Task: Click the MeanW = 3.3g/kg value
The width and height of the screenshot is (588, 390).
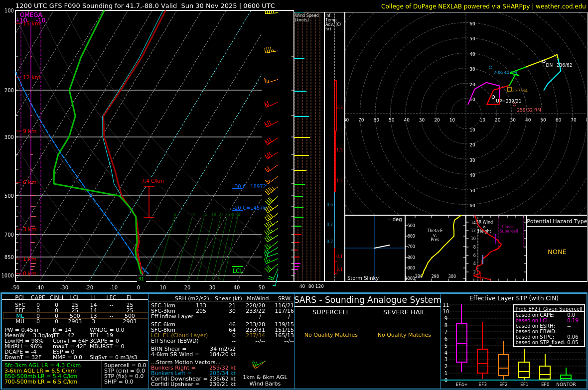Action: point(28,336)
